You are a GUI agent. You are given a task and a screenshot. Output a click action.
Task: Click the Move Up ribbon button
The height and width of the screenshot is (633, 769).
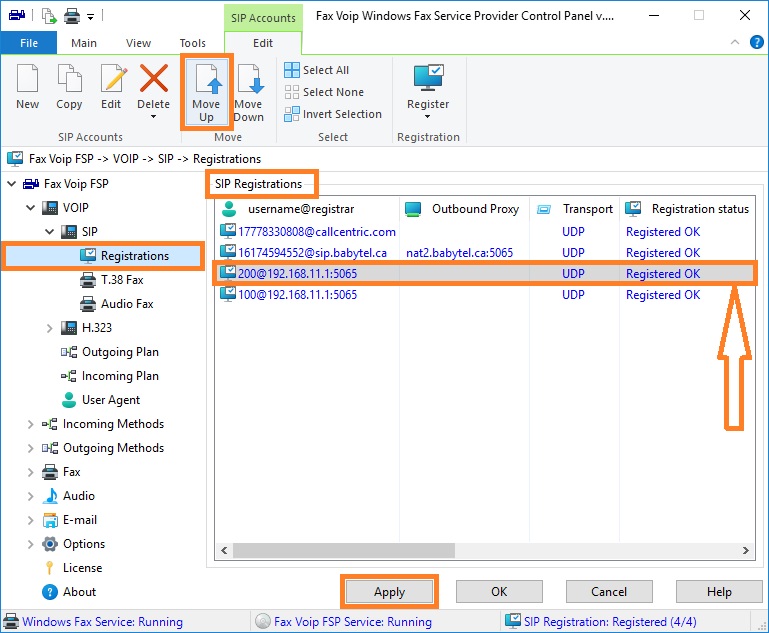tap(206, 92)
